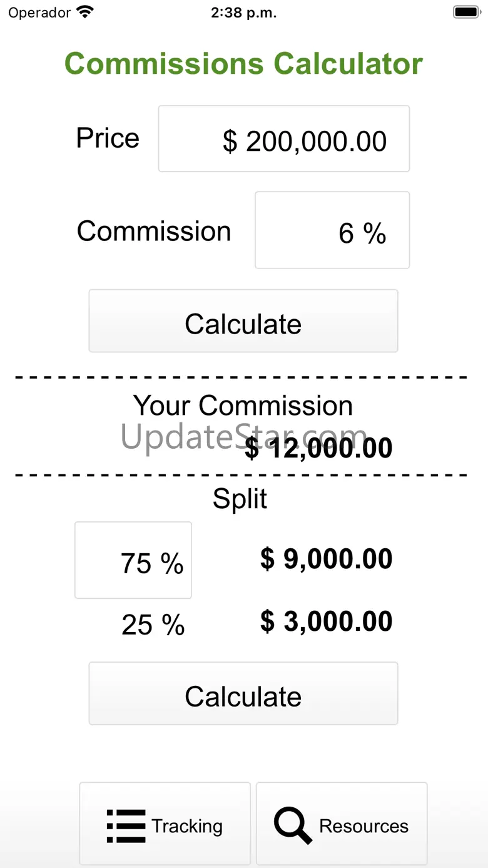Select the $ 12,000.00 commission result
Screen dimensions: 488x868
tap(318, 448)
